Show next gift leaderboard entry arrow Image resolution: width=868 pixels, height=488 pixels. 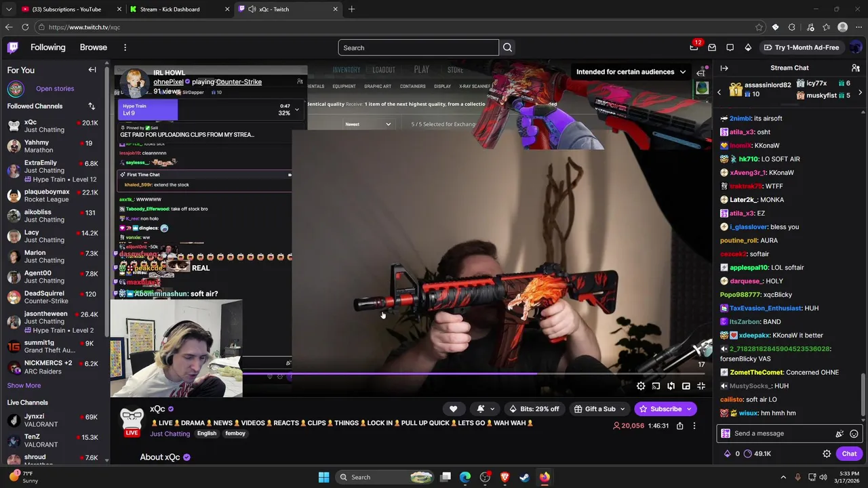click(860, 92)
